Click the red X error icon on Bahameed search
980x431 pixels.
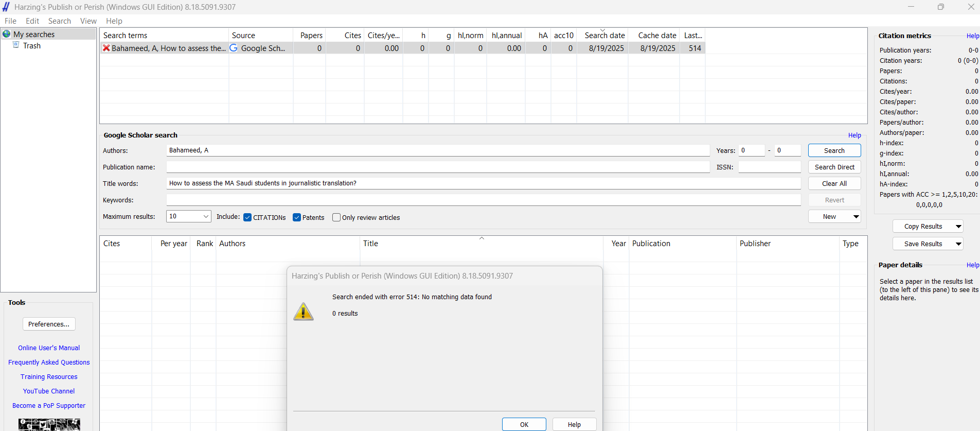click(106, 48)
